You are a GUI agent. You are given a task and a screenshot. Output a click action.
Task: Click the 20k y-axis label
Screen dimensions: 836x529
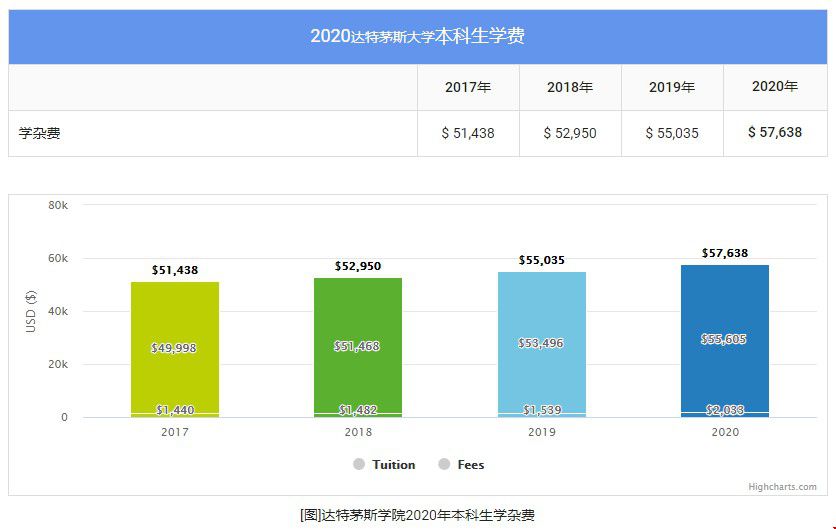(x=58, y=364)
